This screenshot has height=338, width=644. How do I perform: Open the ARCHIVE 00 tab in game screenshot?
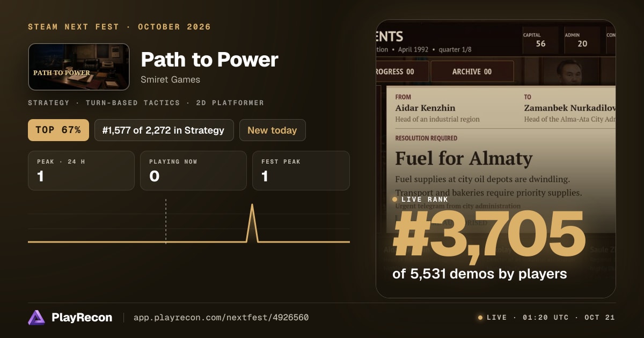tap(472, 71)
